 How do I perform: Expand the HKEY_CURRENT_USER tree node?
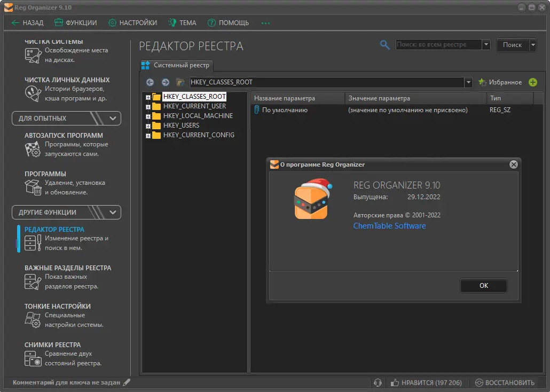tap(148, 107)
